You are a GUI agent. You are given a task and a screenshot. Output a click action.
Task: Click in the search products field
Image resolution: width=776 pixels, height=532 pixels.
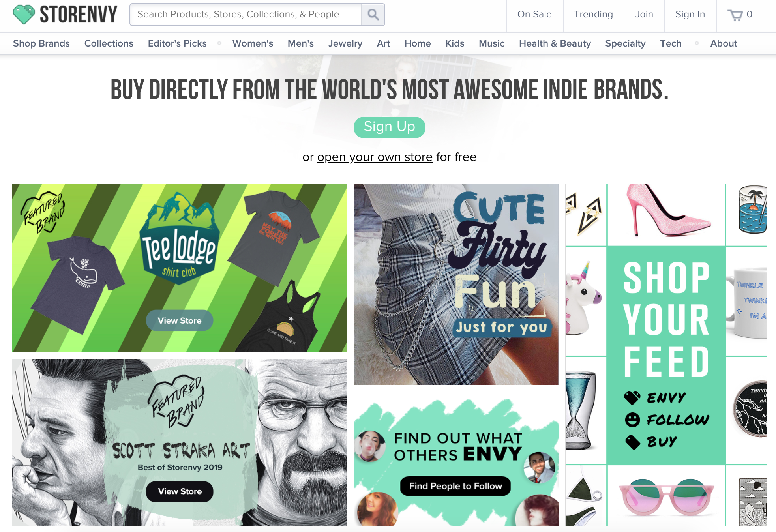[x=246, y=15]
